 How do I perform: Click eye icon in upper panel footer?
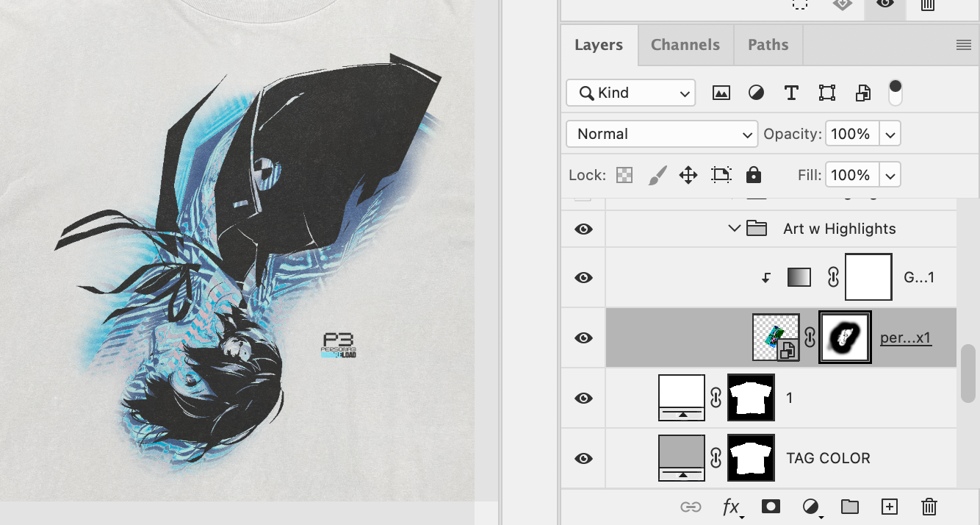coord(885,4)
